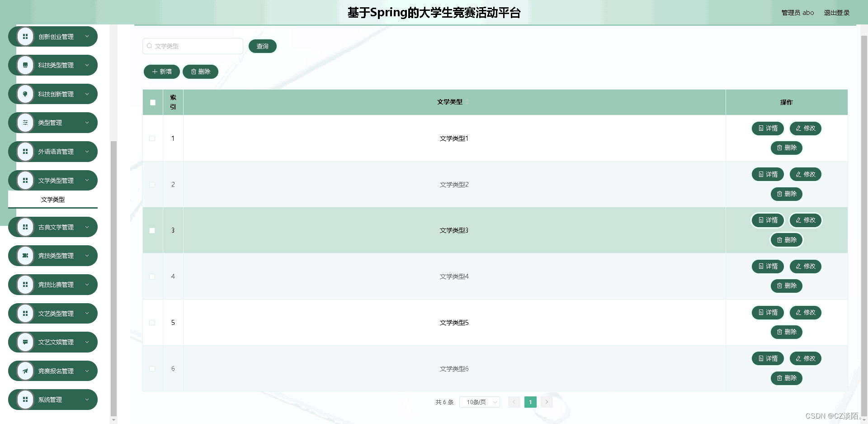
Task: Expand the 科技创新管理 menu chevron
Action: click(87, 94)
